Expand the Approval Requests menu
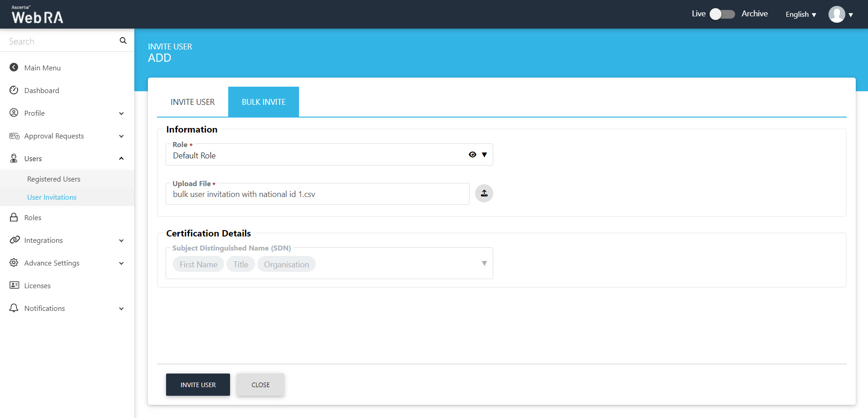 pyautogui.click(x=121, y=136)
